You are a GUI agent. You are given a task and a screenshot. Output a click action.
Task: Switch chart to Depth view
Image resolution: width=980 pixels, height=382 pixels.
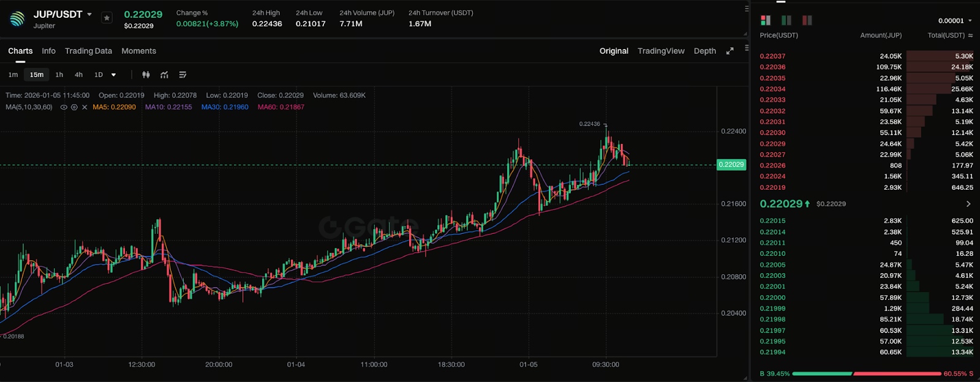pyautogui.click(x=705, y=51)
